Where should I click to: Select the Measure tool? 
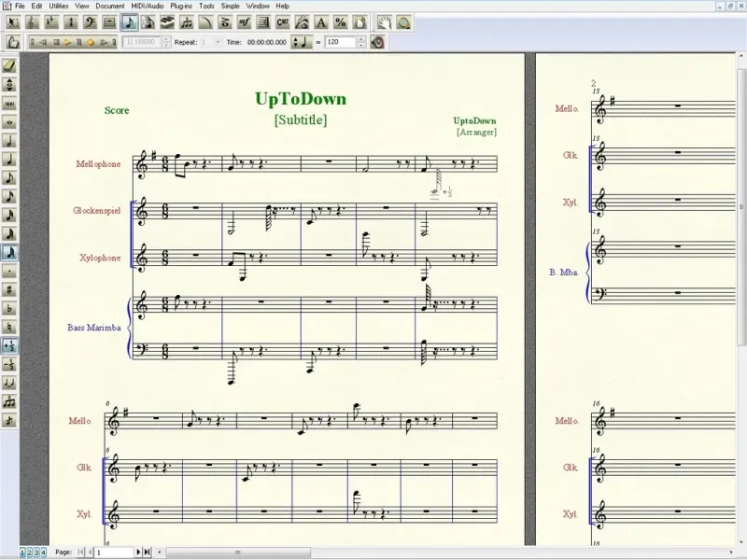point(109,22)
